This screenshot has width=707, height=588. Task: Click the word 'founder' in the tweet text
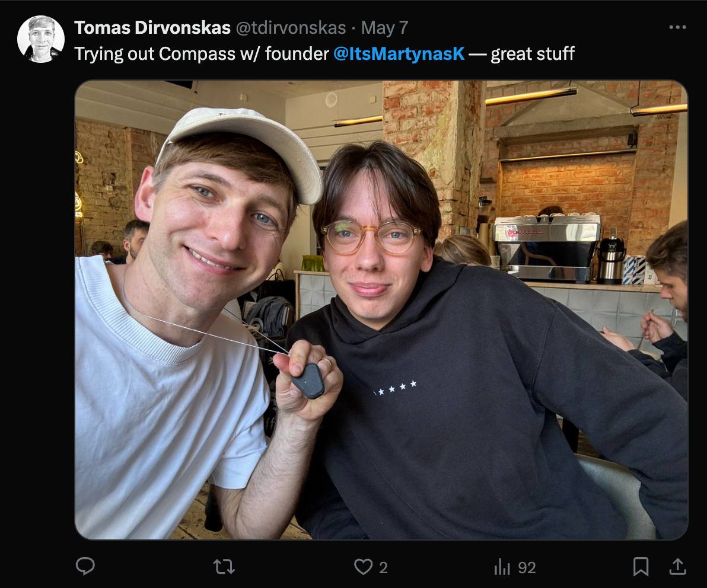pos(297,54)
